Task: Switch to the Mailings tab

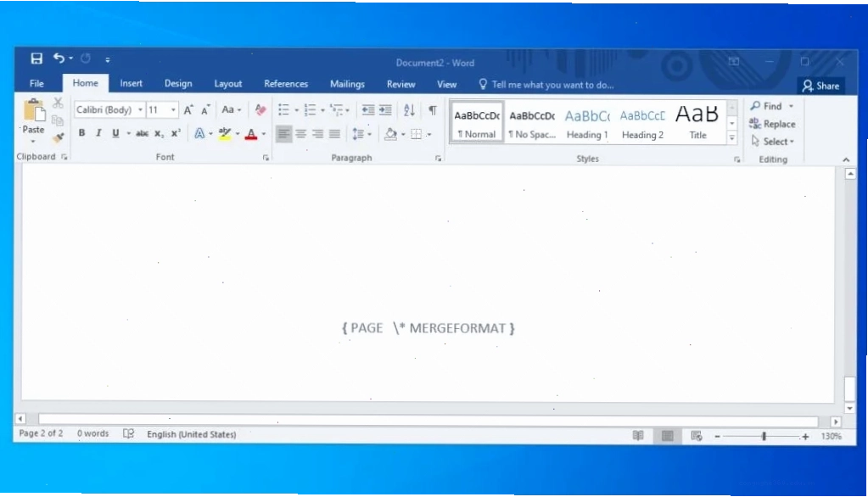Action: point(347,84)
